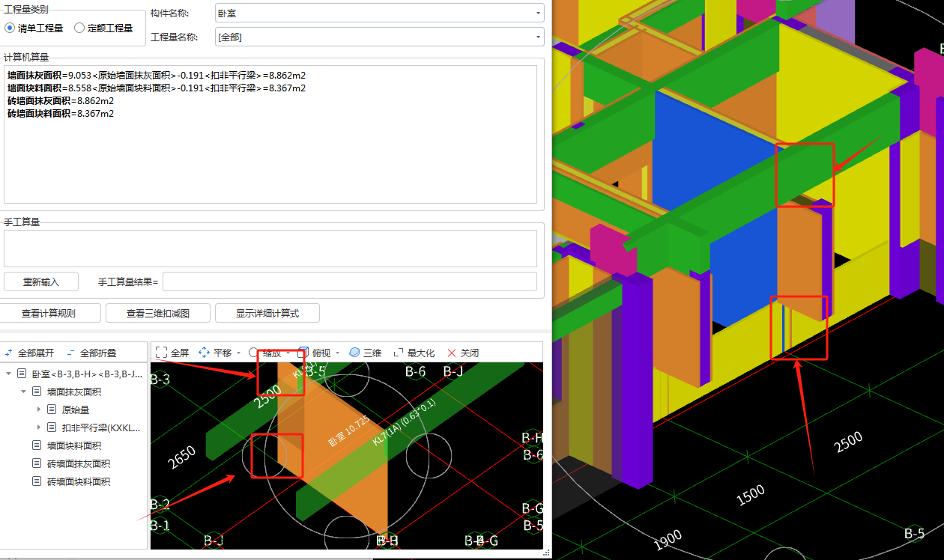Click the 卧室 10.725 label in the viewer

[349, 432]
